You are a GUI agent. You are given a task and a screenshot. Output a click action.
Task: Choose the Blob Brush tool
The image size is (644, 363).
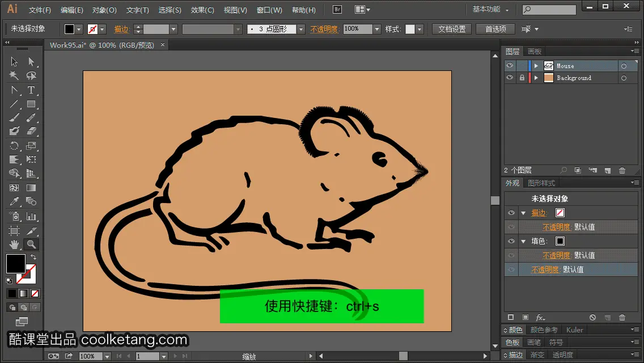click(14, 131)
